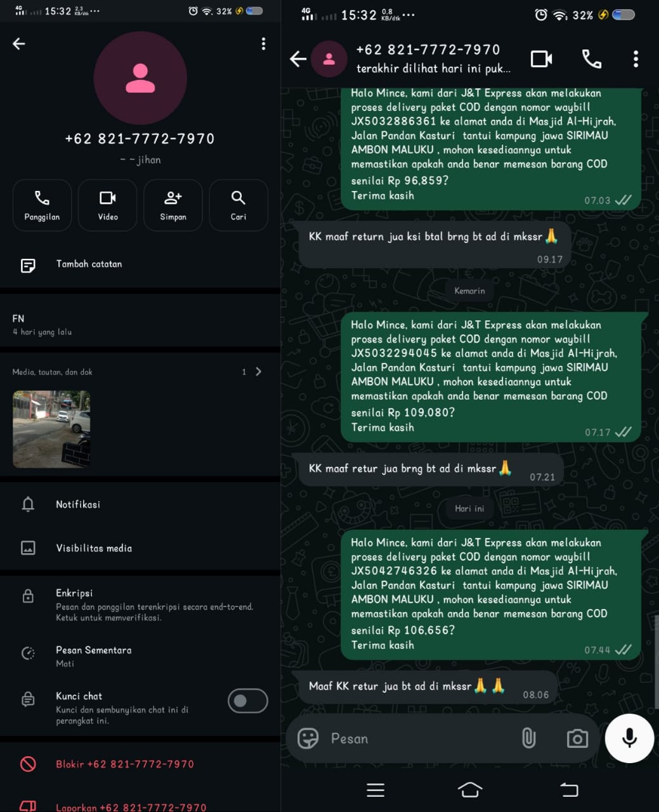The width and height of the screenshot is (659, 812).
Task: Open the camera from message bar
Action: pyautogui.click(x=577, y=738)
